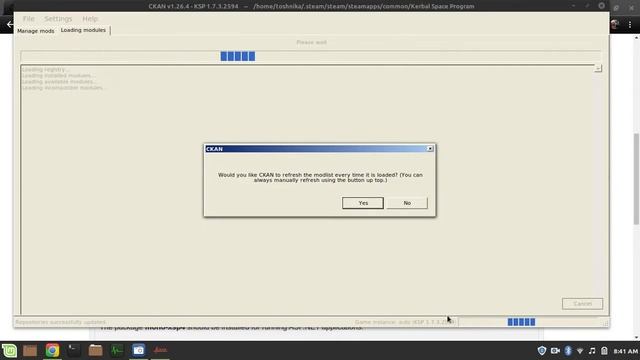Viewport: 640px width, 360px height.
Task: Click Yes in the CKAN dialog
Action: [362, 203]
